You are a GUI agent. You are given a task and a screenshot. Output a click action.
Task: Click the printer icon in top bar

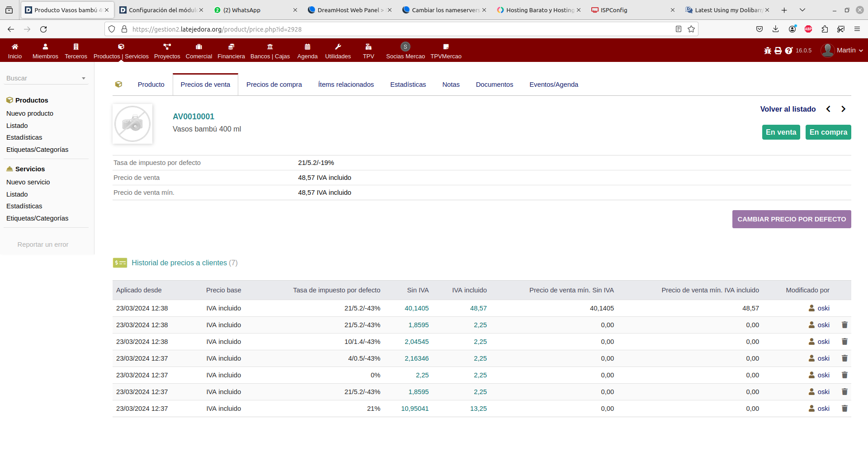coord(778,51)
